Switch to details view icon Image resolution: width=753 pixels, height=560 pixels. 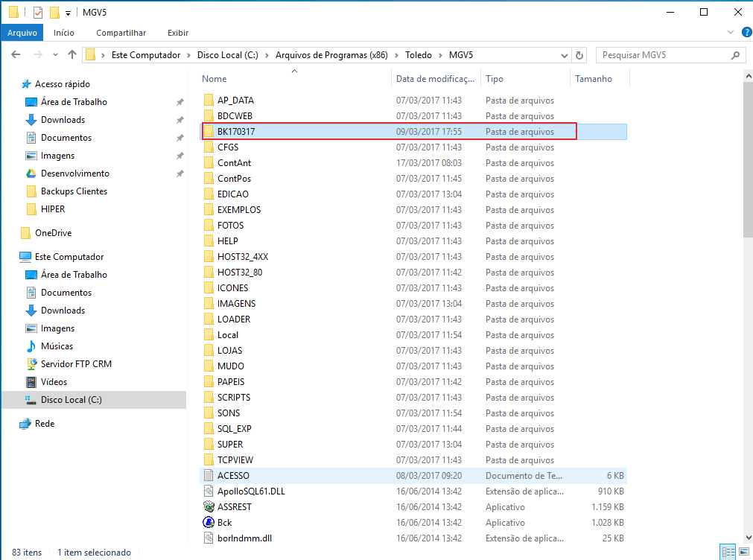[726, 552]
